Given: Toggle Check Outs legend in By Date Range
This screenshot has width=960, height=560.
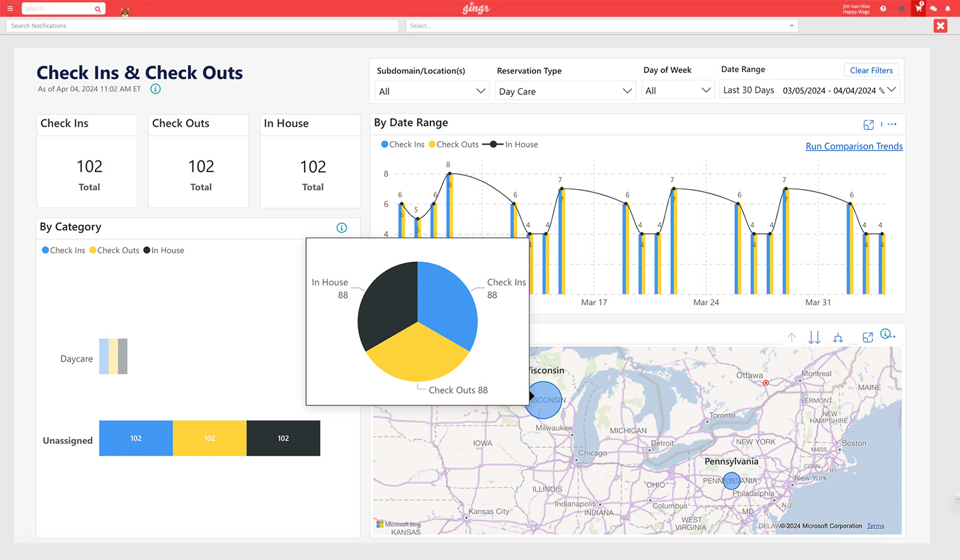Looking at the screenshot, I should coord(453,145).
